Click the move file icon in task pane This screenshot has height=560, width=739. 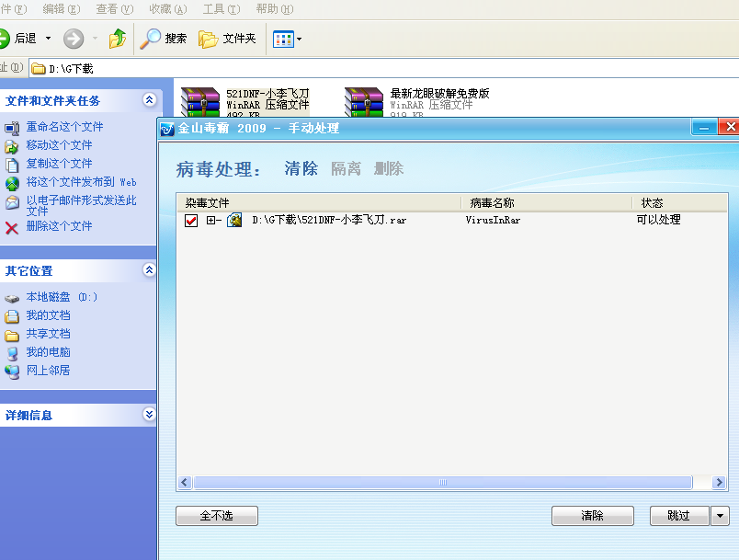click(x=12, y=146)
